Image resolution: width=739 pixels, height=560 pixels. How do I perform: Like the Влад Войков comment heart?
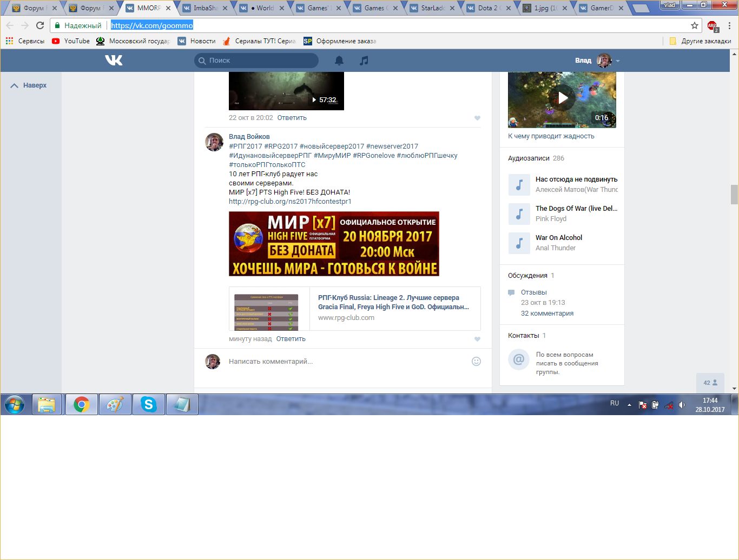(477, 339)
